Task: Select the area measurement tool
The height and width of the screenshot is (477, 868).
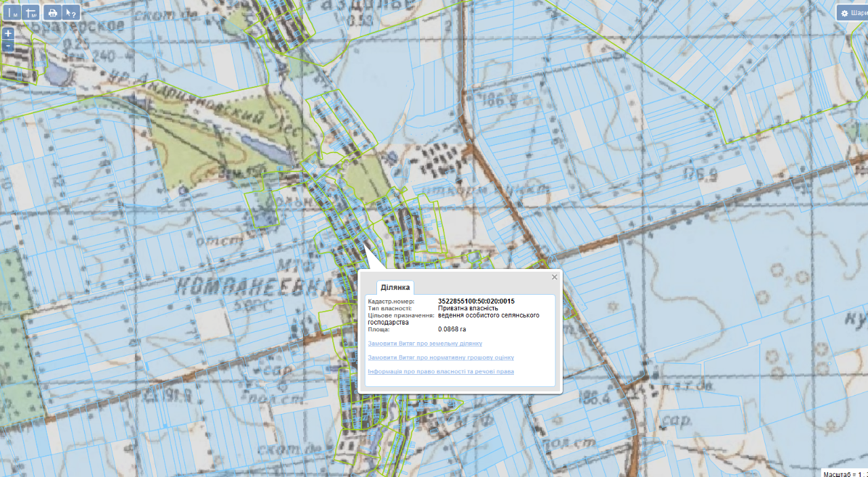Action: 31,12
